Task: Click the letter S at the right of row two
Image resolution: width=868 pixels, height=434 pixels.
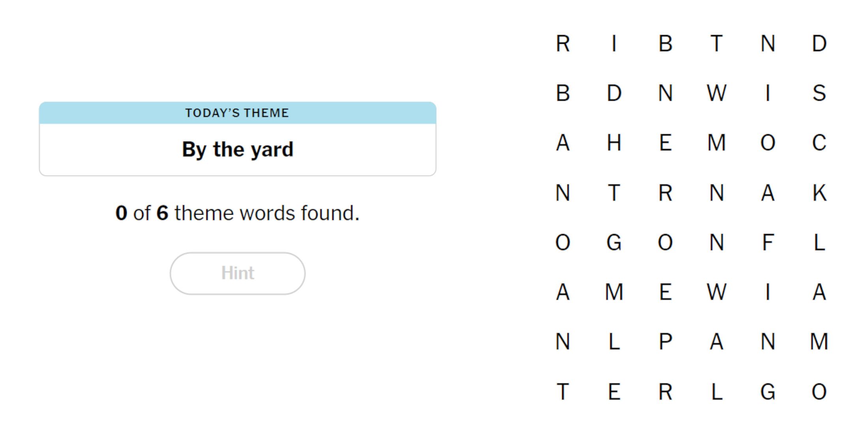Action: [819, 94]
